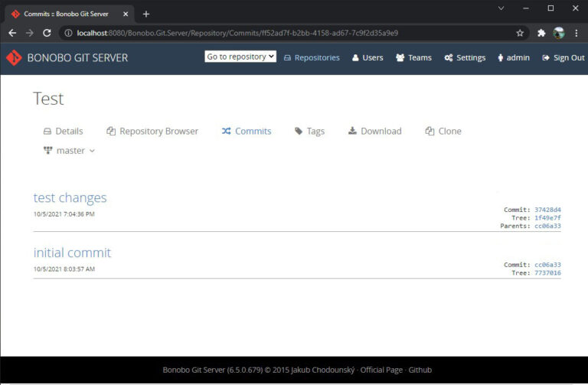Open the tab search chevron

tap(501, 8)
